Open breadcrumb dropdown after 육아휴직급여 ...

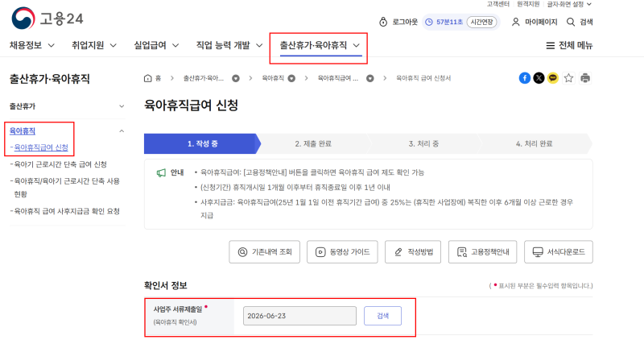point(370,78)
